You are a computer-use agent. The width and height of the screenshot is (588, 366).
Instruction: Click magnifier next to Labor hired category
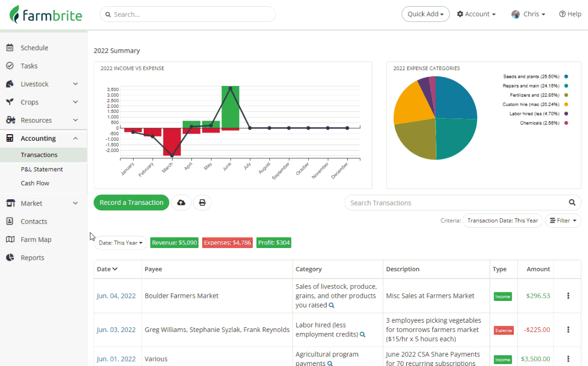tap(363, 334)
